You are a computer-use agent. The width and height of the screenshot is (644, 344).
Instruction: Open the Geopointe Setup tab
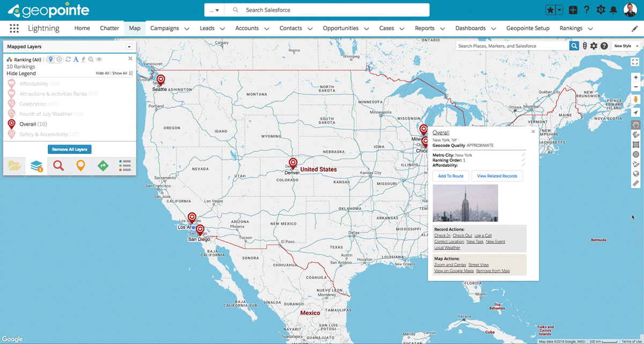[x=528, y=28]
